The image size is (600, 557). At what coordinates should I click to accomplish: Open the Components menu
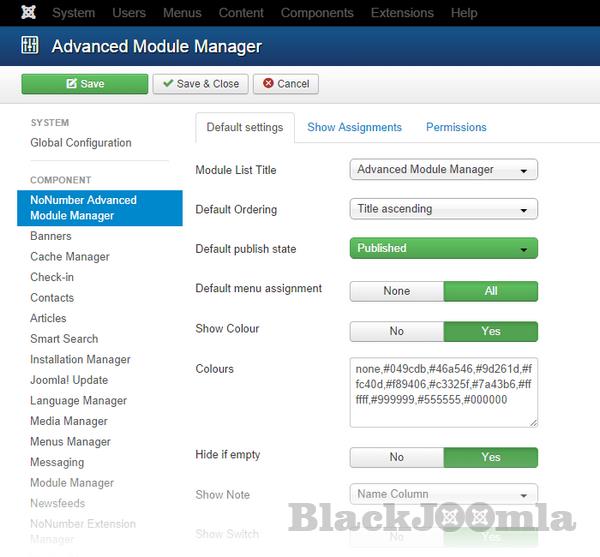coord(317,13)
